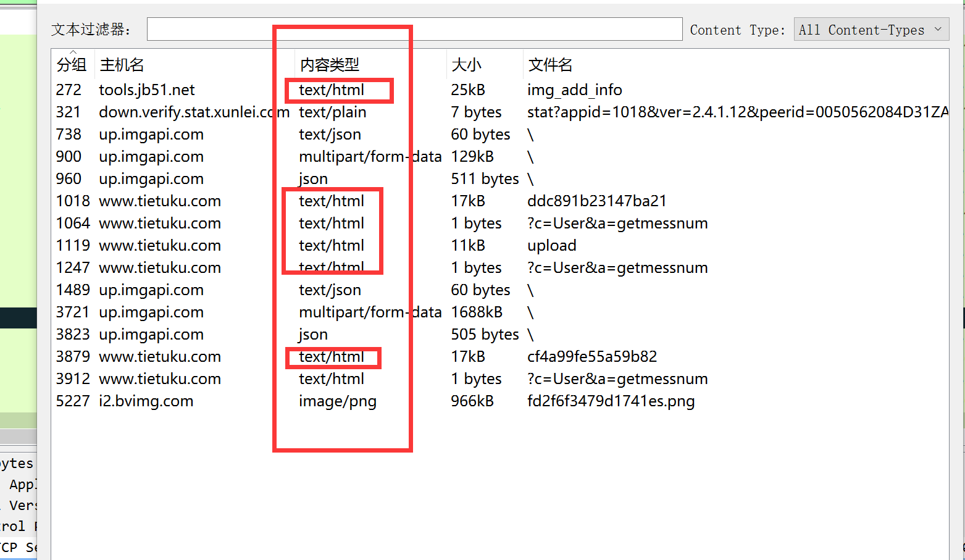Select host down.verify.stat.xunlei.com
The image size is (965, 560).
(194, 112)
